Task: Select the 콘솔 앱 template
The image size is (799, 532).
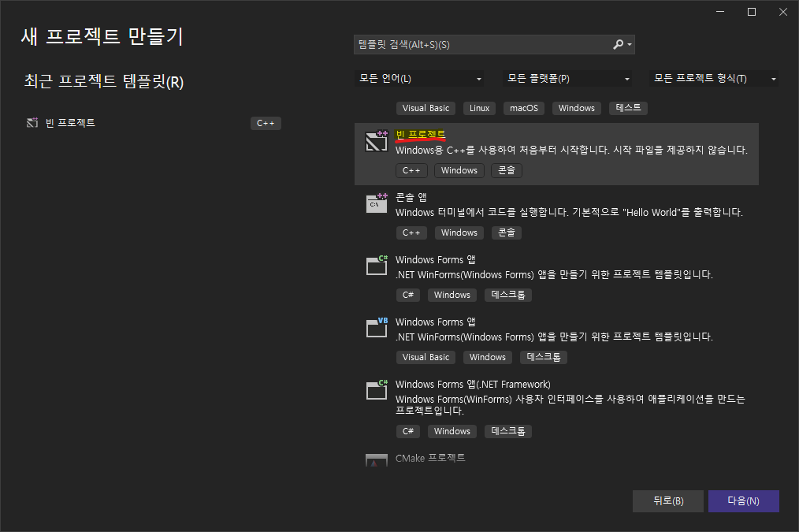Action: click(x=556, y=216)
